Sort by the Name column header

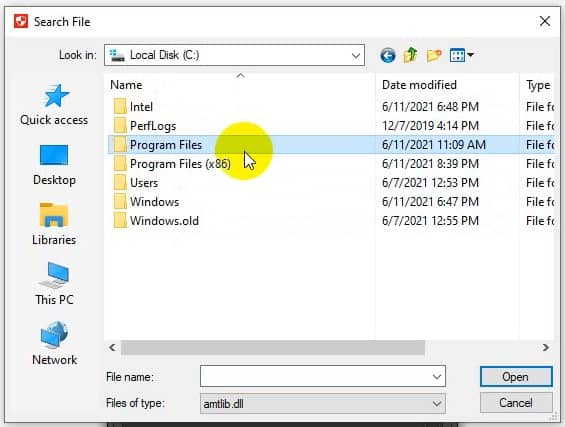[x=126, y=85]
